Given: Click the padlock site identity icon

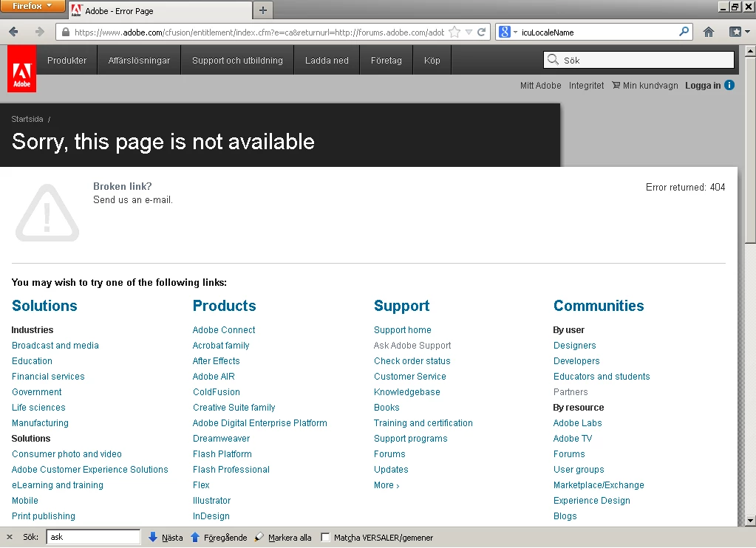Looking at the screenshot, I should click(66, 32).
